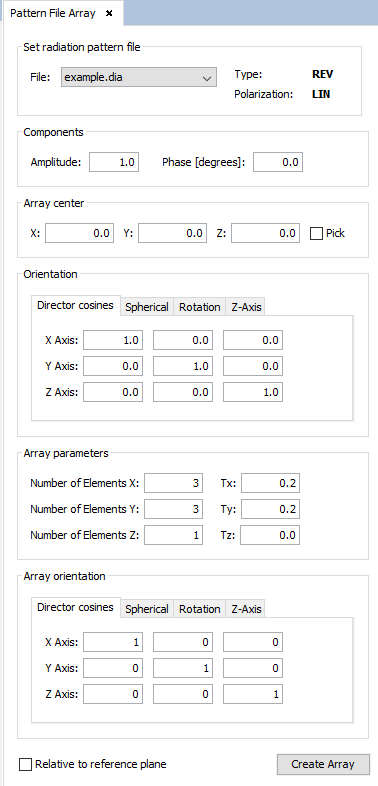Select the Number of Elements Z field
This screenshot has width=378, height=786.
point(173,535)
